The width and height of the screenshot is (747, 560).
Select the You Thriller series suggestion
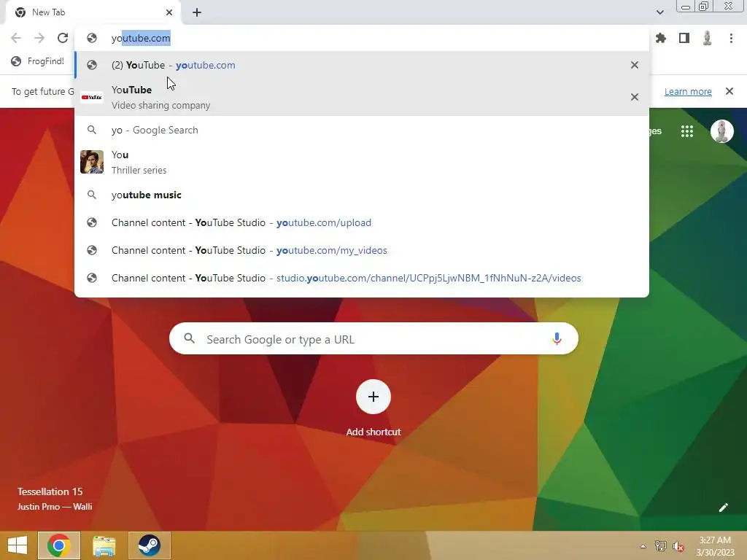(x=362, y=162)
